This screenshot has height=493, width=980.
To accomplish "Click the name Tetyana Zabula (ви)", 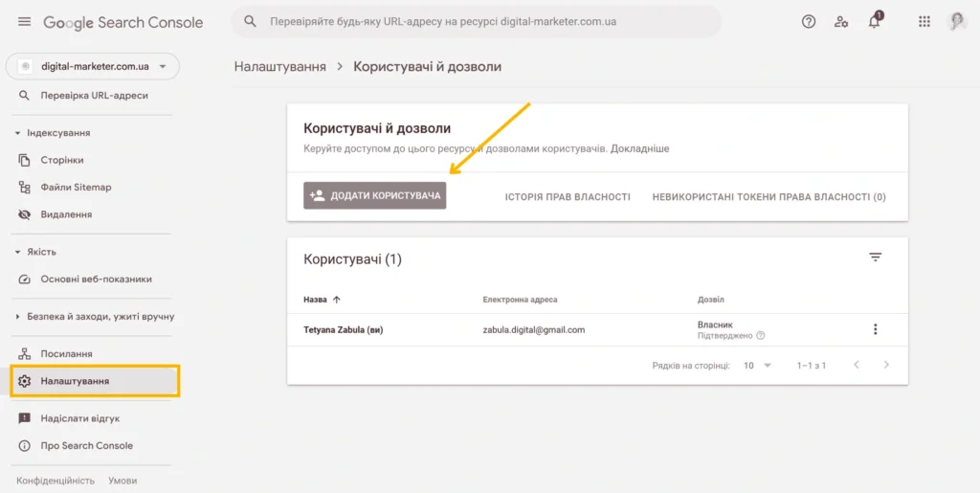I will coord(344,330).
